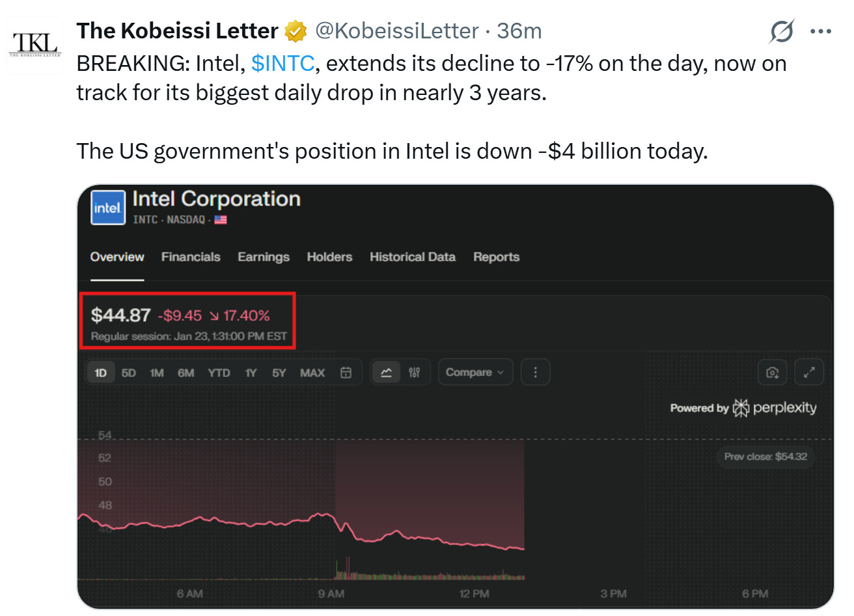Screen dimensions: 854x616
Task: Open The Kobeissi Letter profile name
Action: [x=177, y=31]
